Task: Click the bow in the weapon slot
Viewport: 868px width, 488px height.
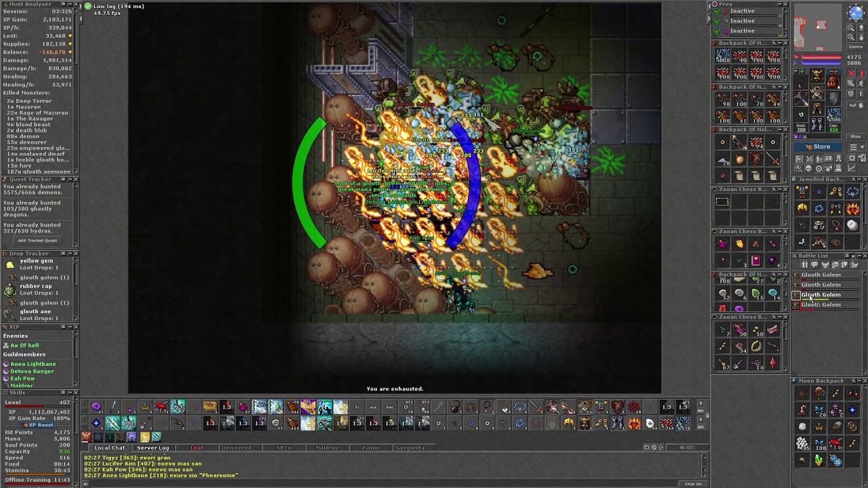Action: click(x=801, y=98)
